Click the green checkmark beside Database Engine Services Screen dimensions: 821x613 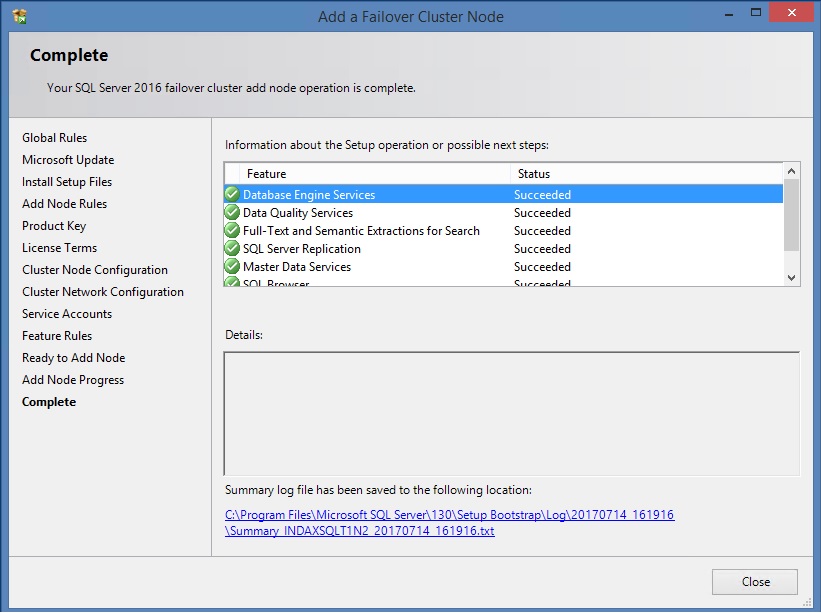(232, 195)
